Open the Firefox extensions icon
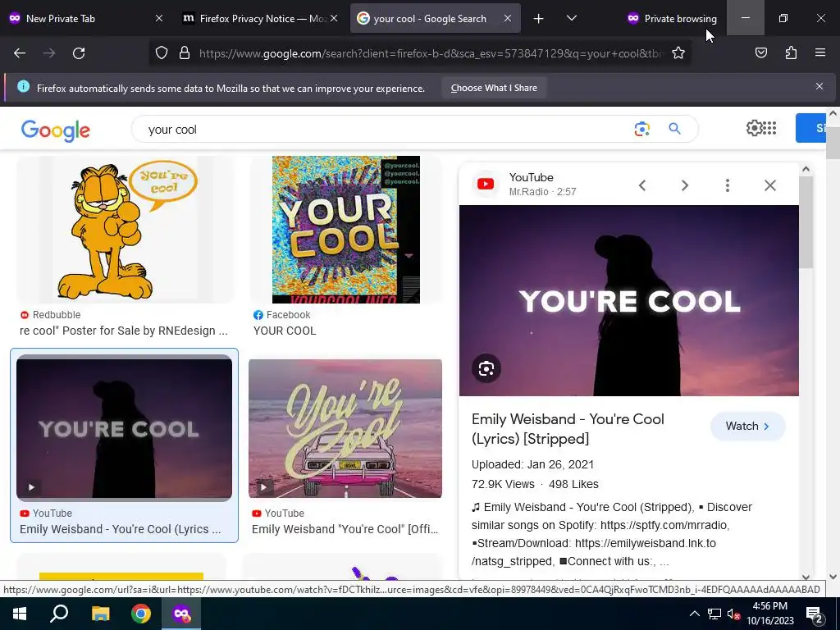The width and height of the screenshot is (840, 630). pos(791,53)
